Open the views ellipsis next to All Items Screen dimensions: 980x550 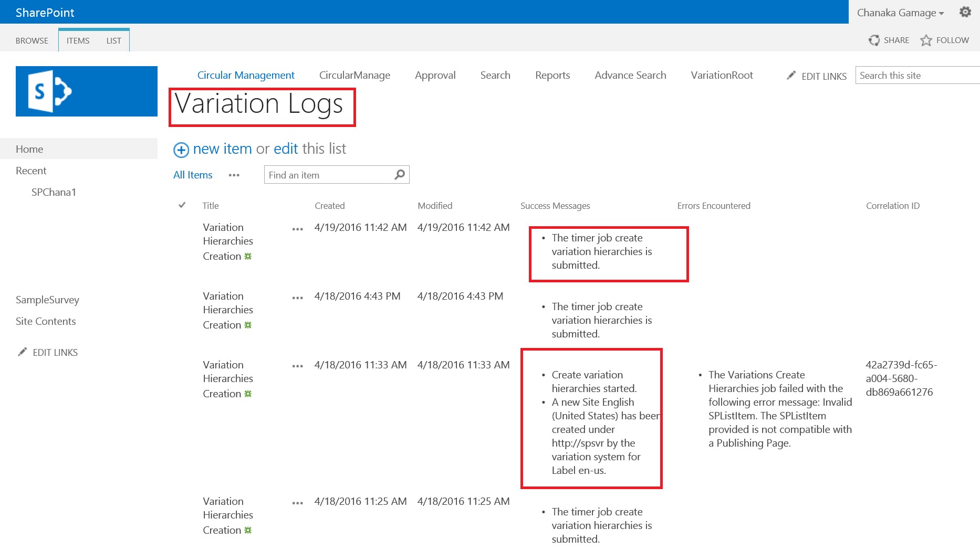point(234,175)
